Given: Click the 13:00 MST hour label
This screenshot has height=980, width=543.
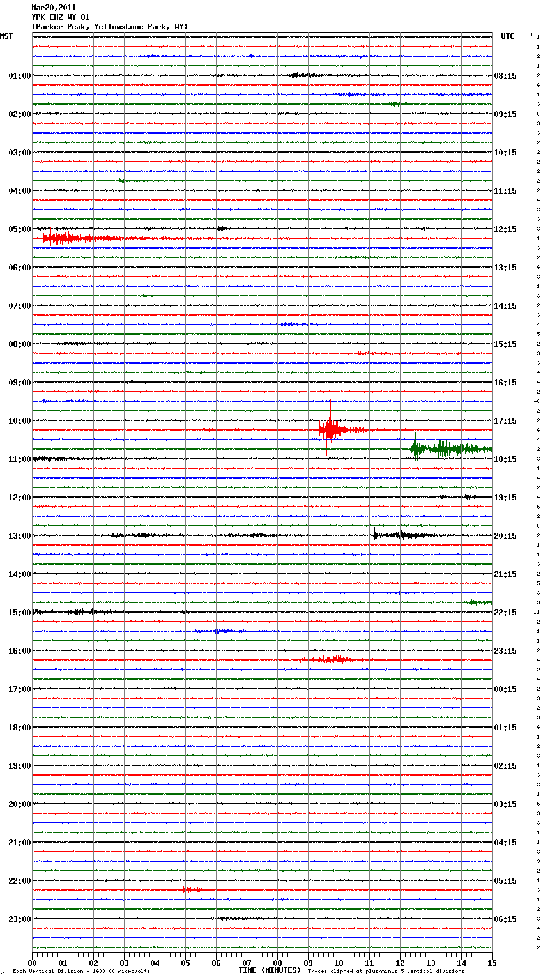Looking at the screenshot, I should [x=19, y=536].
